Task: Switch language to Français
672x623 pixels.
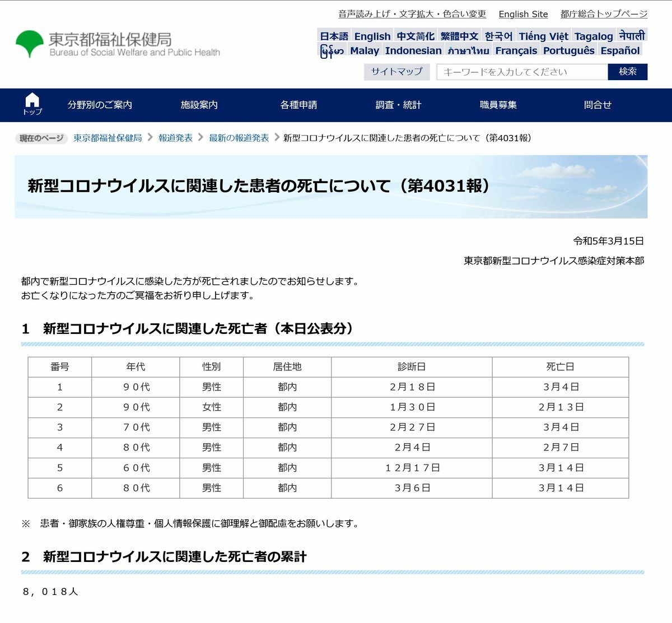Action: pyautogui.click(x=516, y=50)
